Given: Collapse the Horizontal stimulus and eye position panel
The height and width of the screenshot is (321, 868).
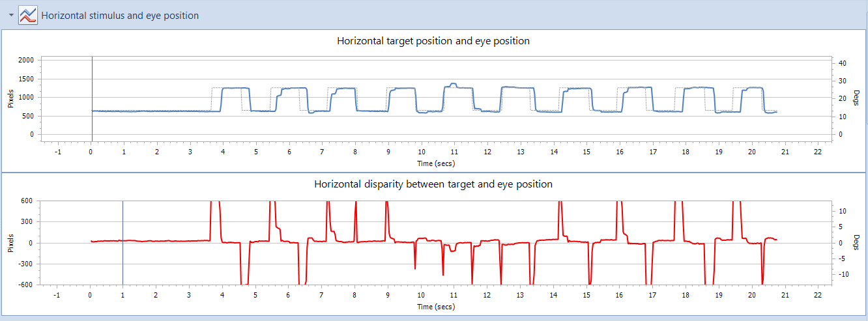Looking at the screenshot, I should point(11,15).
